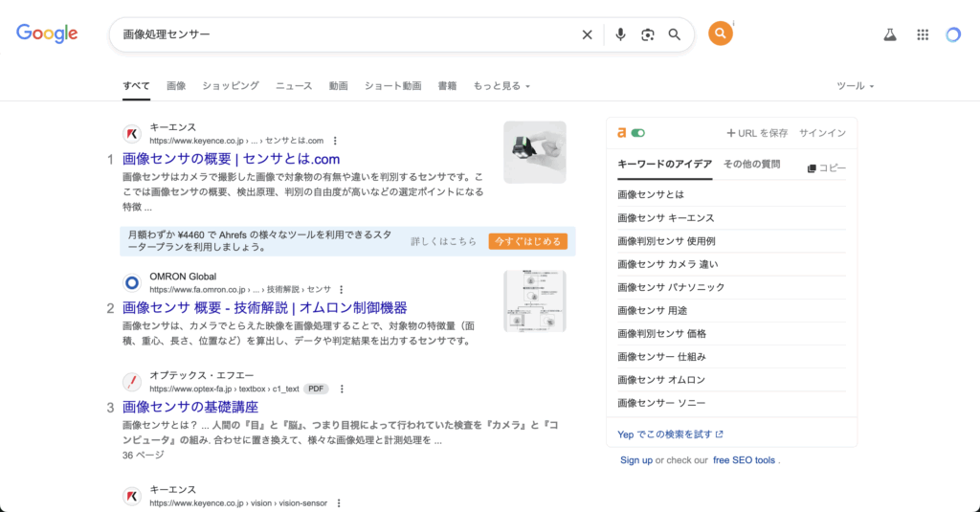Click the キーエンス favicon of result 1
Screen dimensions: 980x512
tap(132, 134)
